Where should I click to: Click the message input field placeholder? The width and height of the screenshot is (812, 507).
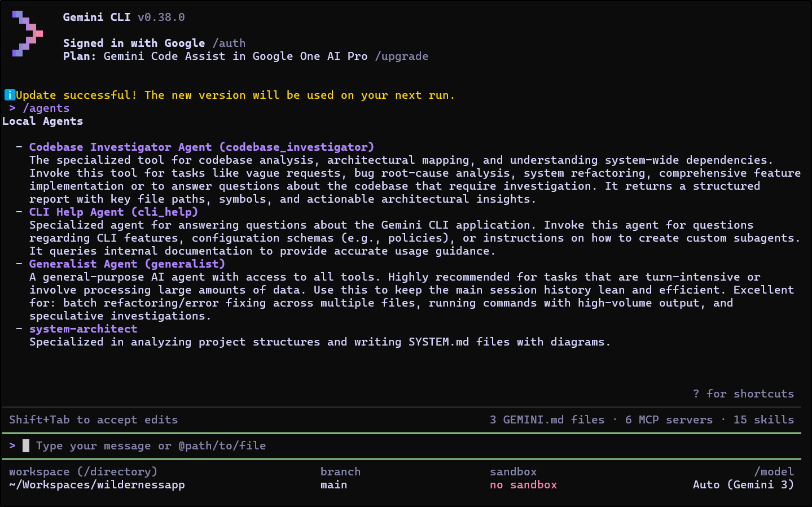tap(151, 445)
